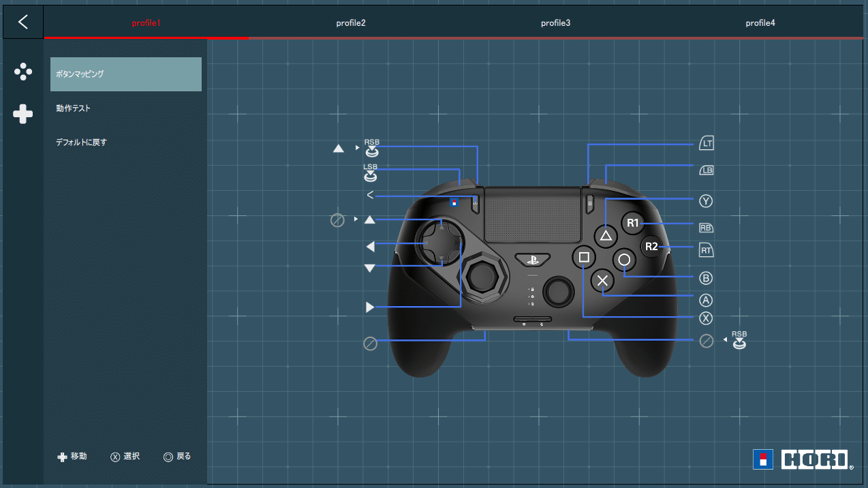
Task: Choose the Y button mapping label
Action: 706,200
